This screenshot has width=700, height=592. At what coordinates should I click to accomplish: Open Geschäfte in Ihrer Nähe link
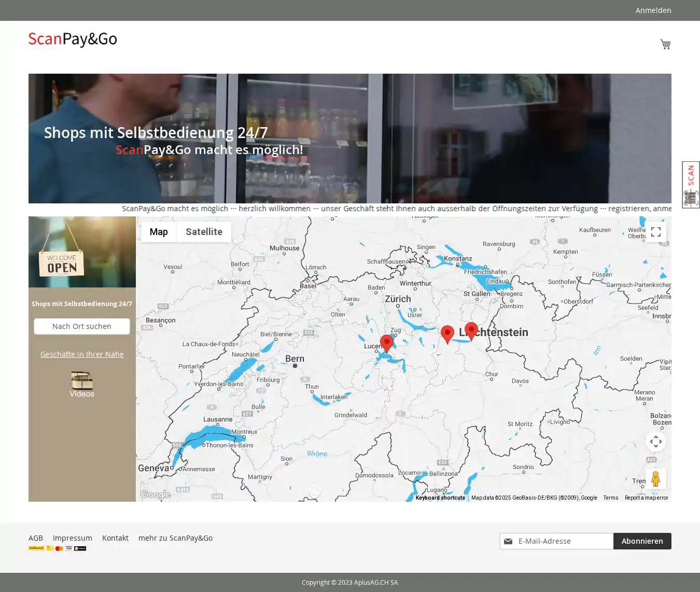(x=82, y=354)
